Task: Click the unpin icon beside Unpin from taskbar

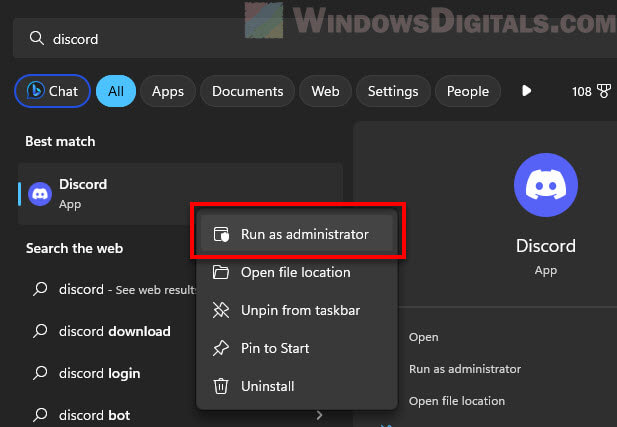Action: [x=221, y=310]
